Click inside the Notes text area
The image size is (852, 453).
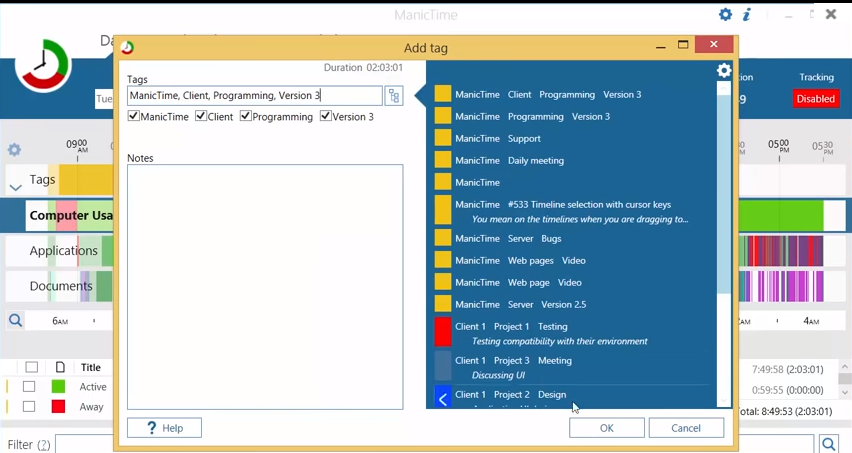[265, 287]
